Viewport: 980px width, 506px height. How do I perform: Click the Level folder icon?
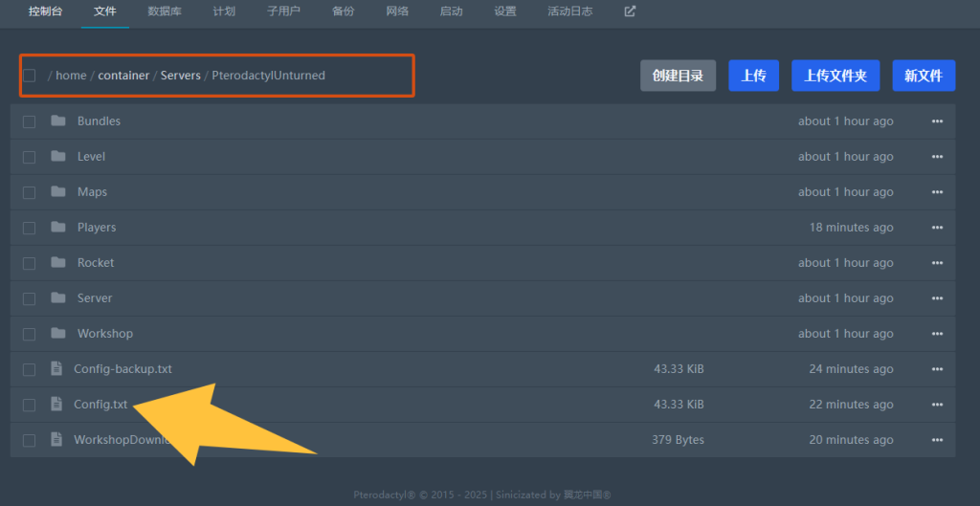(x=58, y=157)
